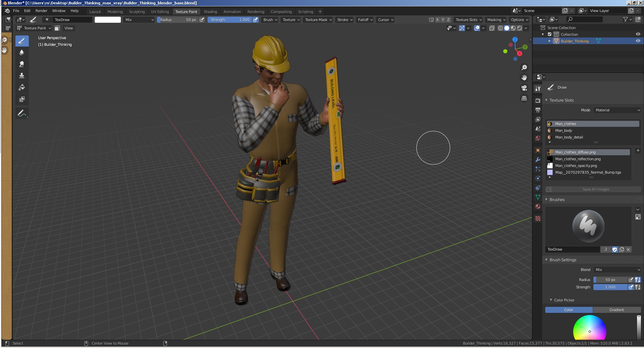Open the Material properties tab
This screenshot has height=348, width=644.
coord(538,206)
